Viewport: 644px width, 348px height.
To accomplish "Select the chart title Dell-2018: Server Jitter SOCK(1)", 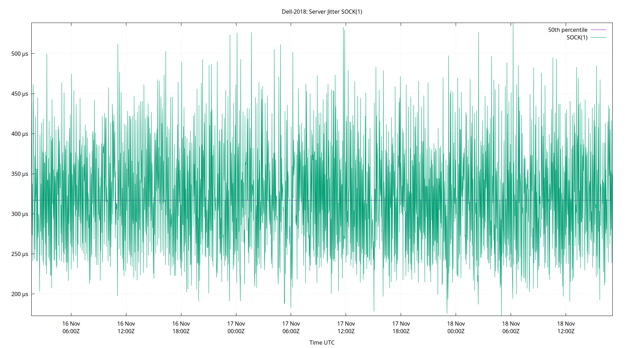I will tap(322, 11).
